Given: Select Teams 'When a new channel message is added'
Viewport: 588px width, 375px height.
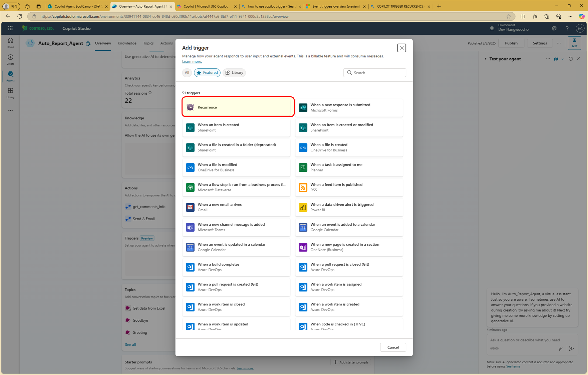Looking at the screenshot, I should pyautogui.click(x=236, y=227).
